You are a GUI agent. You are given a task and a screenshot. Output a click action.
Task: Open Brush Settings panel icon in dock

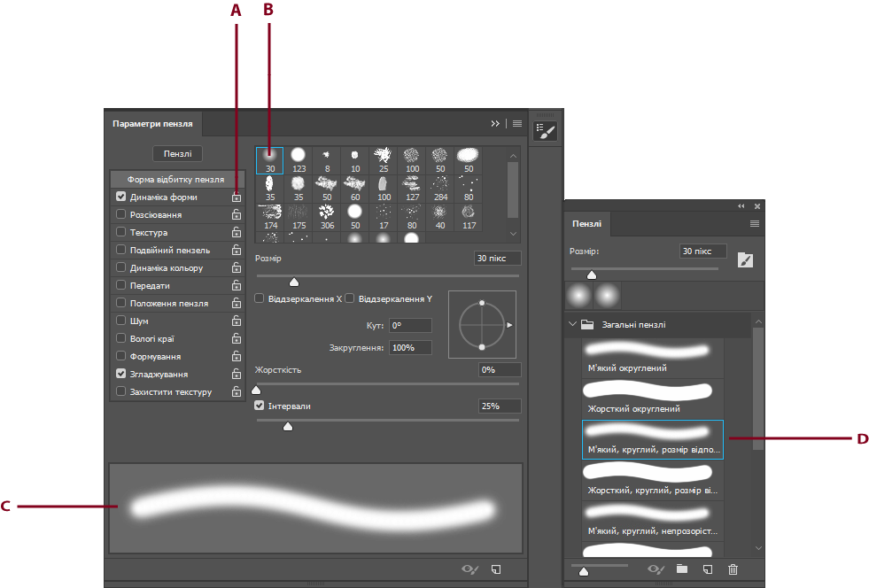click(x=546, y=131)
